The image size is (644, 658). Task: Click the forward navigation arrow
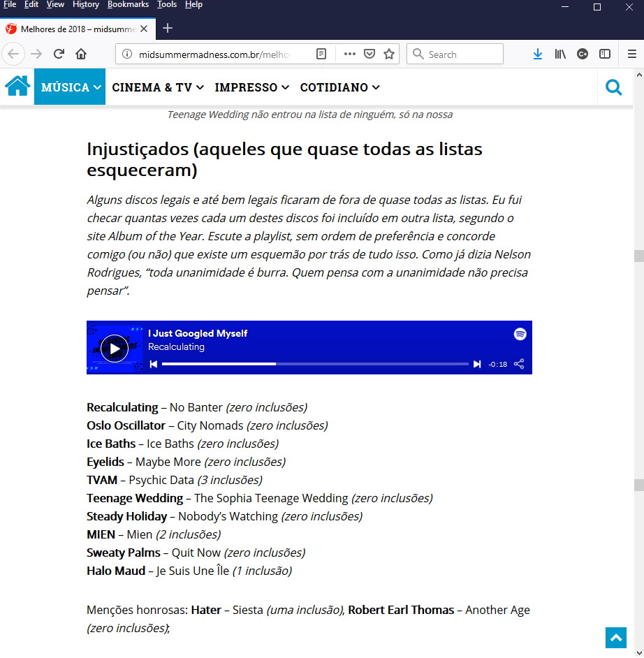tap(36, 54)
